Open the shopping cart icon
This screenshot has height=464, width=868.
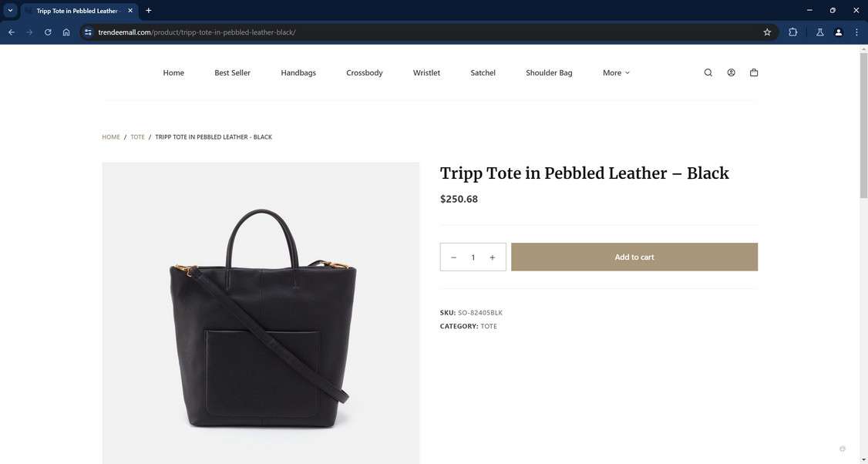(754, 72)
